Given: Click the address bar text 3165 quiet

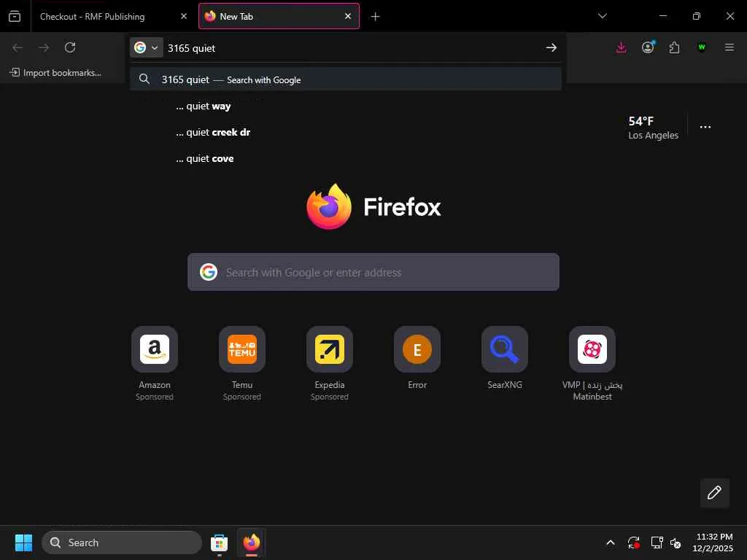Looking at the screenshot, I should pos(192,48).
